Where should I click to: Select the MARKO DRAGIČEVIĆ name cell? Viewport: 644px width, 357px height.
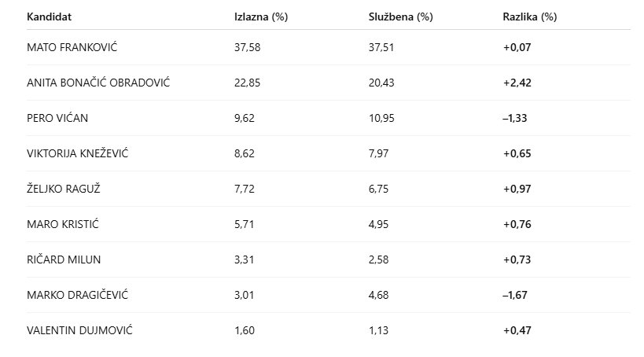(x=77, y=295)
